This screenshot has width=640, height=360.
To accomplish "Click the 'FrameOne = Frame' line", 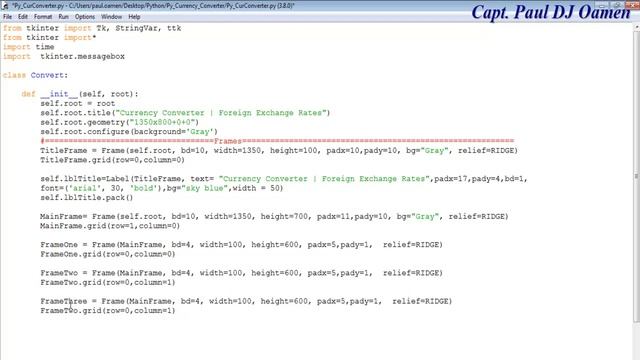I will pyautogui.click(x=241, y=244).
